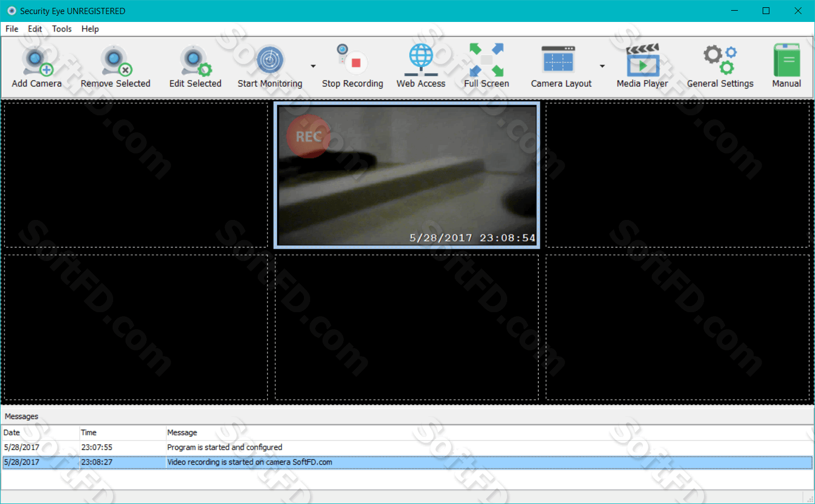The height and width of the screenshot is (504, 815).
Task: Click the 5/28/2017 date in highlighted message row
Action: coord(21,462)
